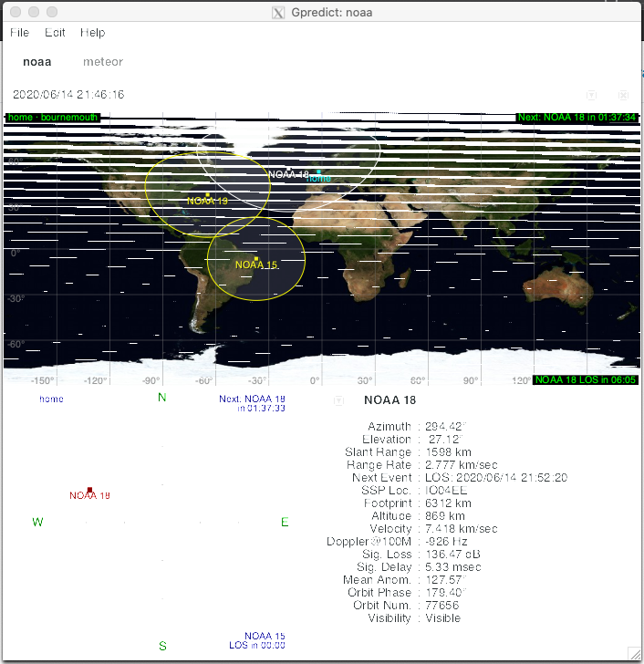This screenshot has width=644, height=664.
Task: Click Mean Anom. value 127.57°
Action: (x=445, y=580)
